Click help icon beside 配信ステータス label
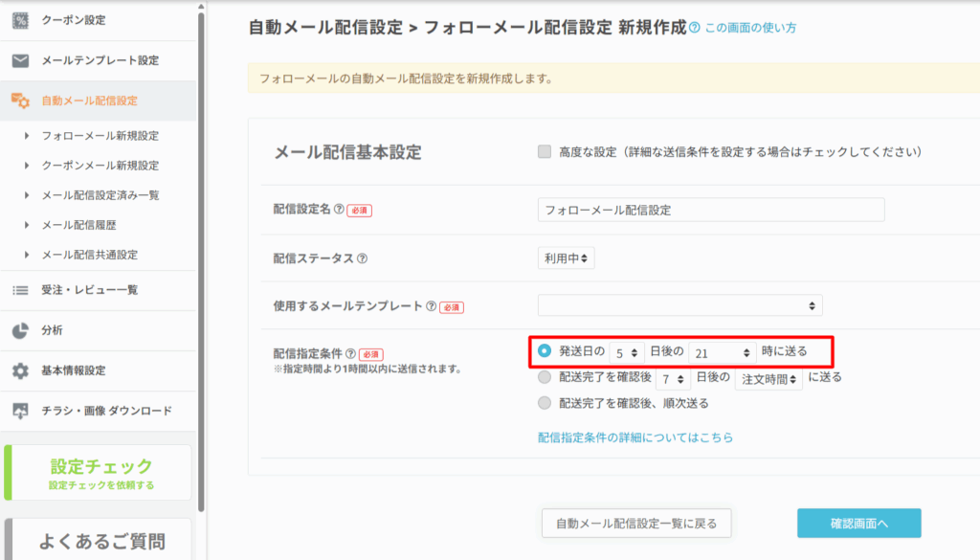Viewport: 980px width, 560px height. click(x=362, y=258)
